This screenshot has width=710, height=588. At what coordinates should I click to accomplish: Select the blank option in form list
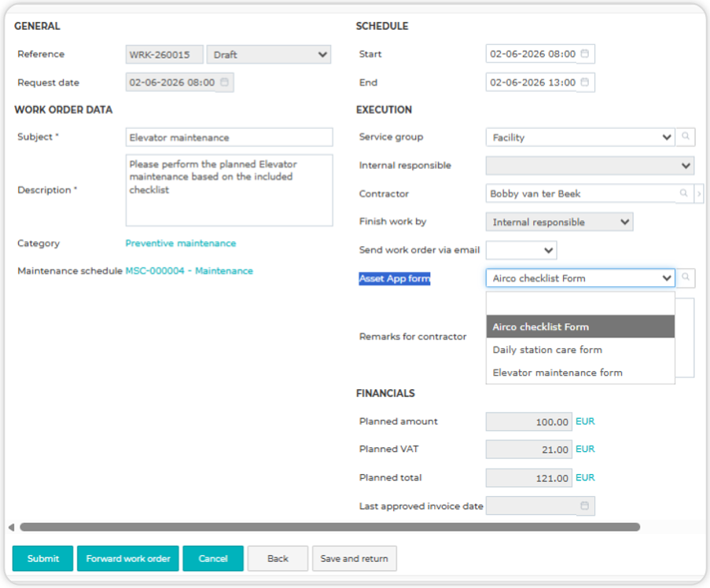tap(580, 303)
